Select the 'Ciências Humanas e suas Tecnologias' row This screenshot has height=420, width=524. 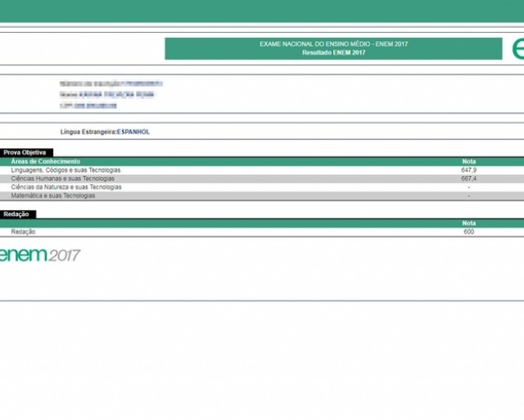click(262, 178)
